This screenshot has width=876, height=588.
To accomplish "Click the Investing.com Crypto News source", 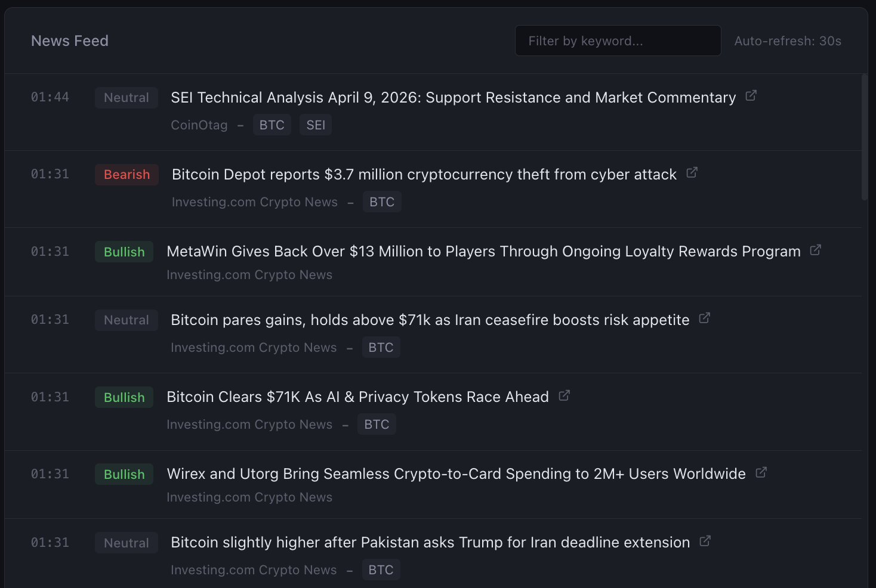I will (x=254, y=202).
